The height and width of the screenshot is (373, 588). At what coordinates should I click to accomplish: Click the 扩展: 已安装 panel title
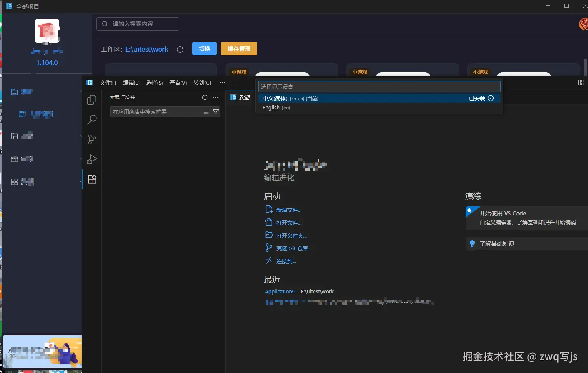(122, 97)
